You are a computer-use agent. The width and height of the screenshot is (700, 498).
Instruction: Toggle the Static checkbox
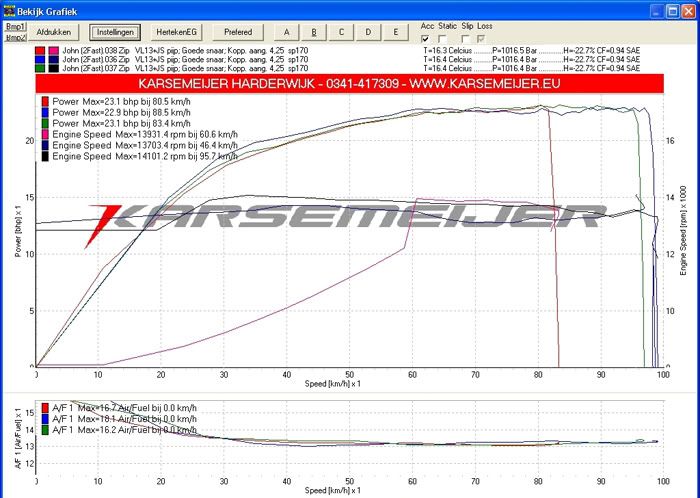tap(442, 39)
